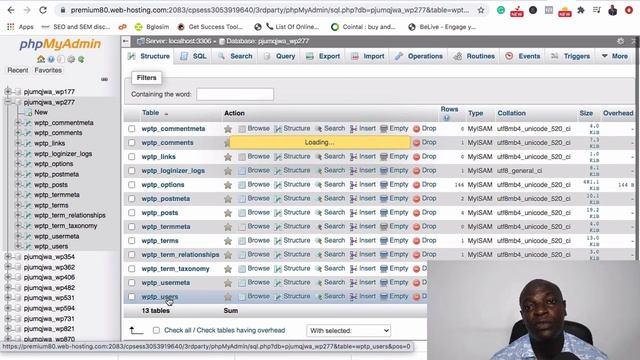Click Insert icon in wptp_posts row
The width and height of the screenshot is (640, 360).
[x=353, y=213]
